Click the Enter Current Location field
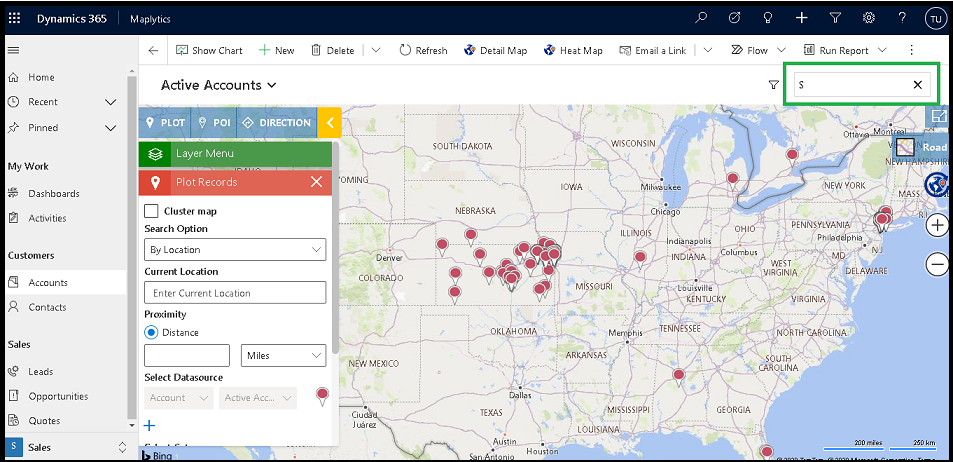This screenshot has width=953, height=462. point(235,293)
